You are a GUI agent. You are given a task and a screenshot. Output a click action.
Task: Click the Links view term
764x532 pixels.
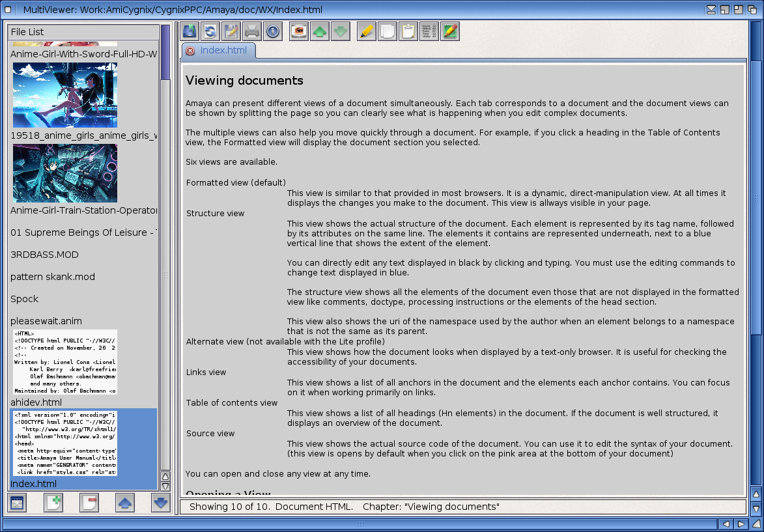point(206,372)
